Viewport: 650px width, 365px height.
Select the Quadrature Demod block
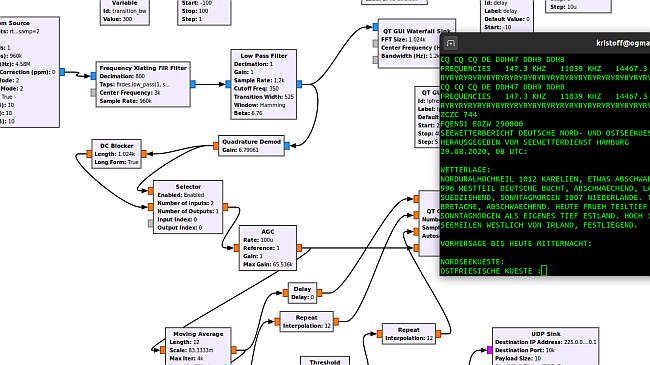(x=251, y=146)
